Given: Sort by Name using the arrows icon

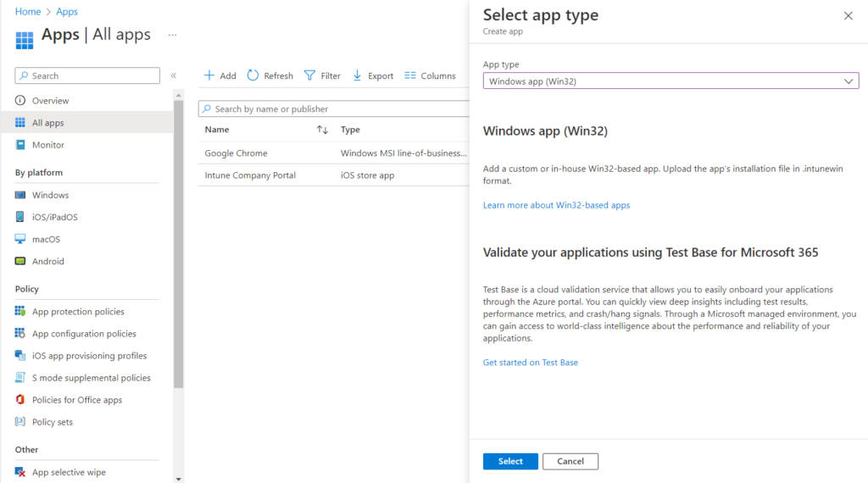Looking at the screenshot, I should coord(322,130).
